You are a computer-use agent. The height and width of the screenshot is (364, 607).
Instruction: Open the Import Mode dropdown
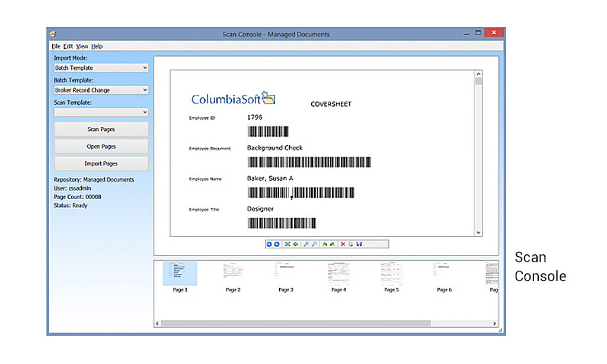point(101,68)
